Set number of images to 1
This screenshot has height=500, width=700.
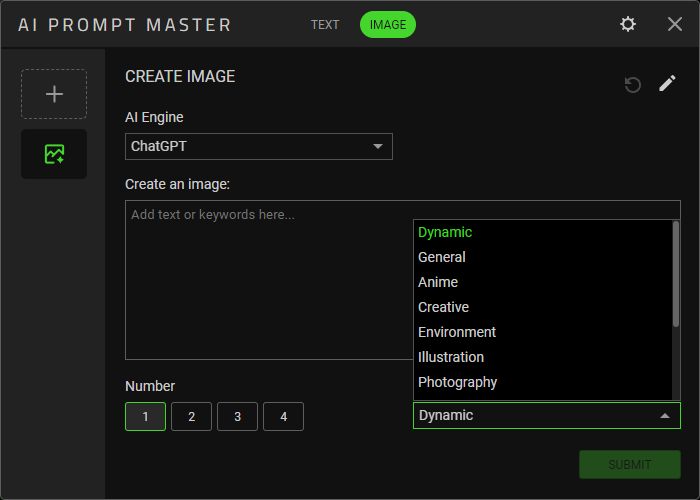[x=145, y=416]
